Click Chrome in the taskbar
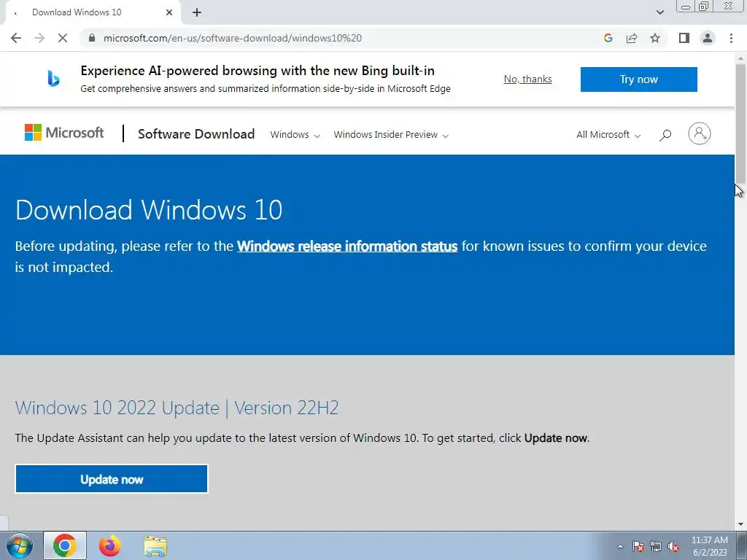The width and height of the screenshot is (747, 560). click(x=65, y=545)
